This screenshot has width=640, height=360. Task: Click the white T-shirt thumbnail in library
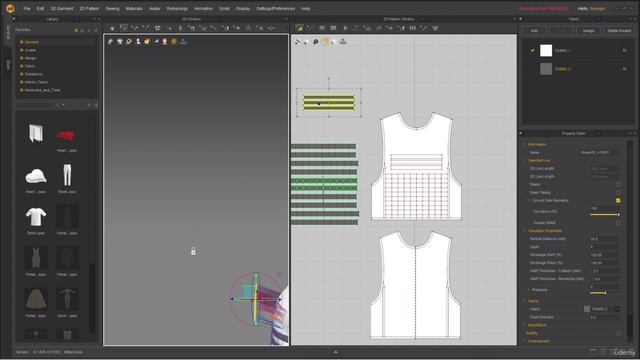(36, 217)
